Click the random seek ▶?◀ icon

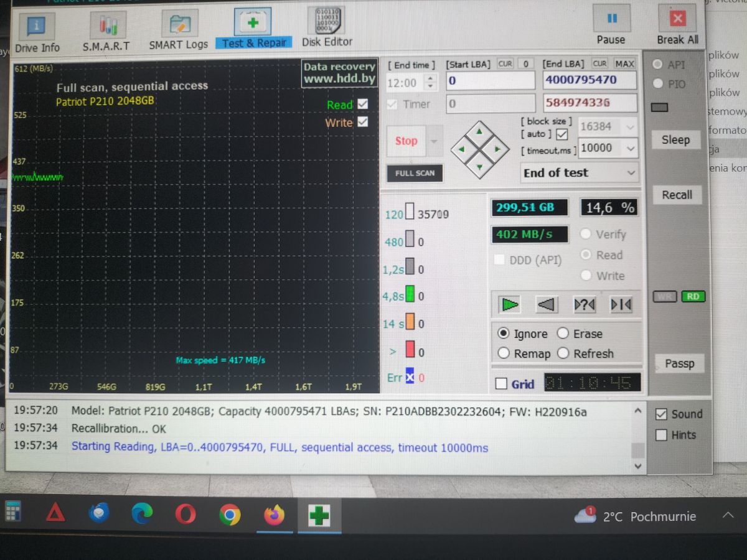tap(585, 304)
